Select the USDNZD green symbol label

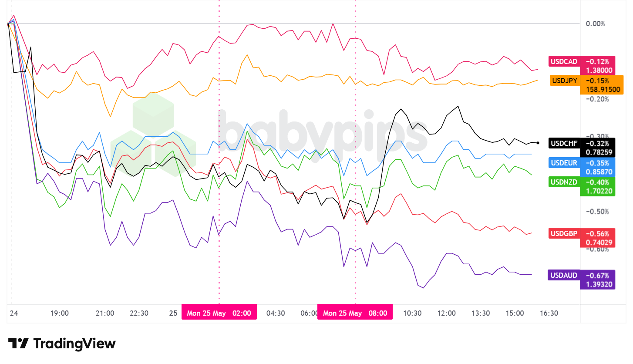pos(564,182)
